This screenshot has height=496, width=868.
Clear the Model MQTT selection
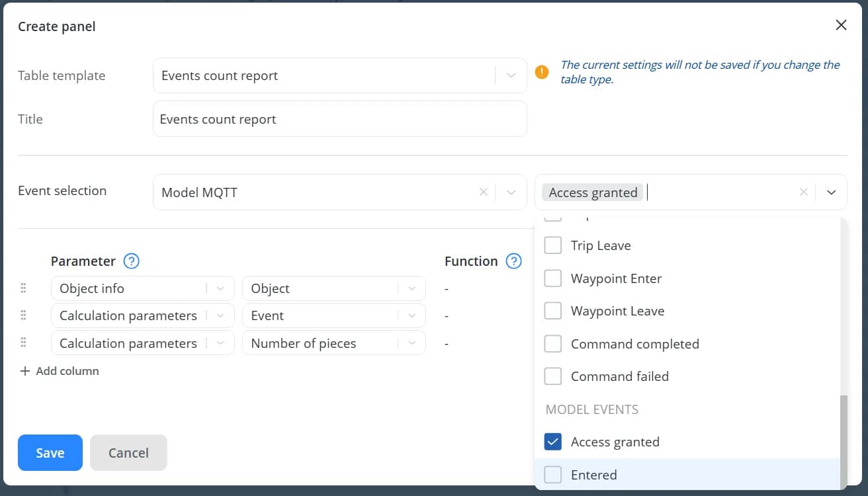tap(484, 192)
